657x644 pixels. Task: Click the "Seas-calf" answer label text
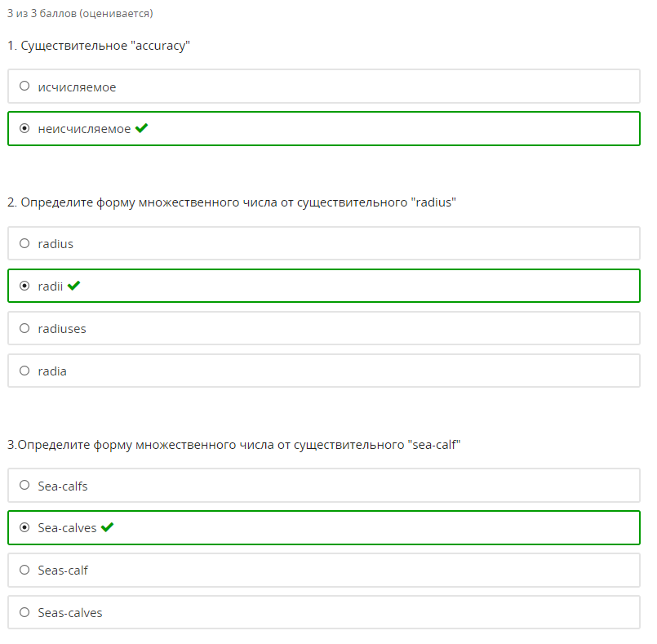[63, 571]
